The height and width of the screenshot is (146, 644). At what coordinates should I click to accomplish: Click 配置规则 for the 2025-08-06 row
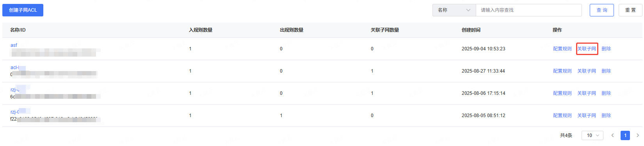click(x=562, y=93)
